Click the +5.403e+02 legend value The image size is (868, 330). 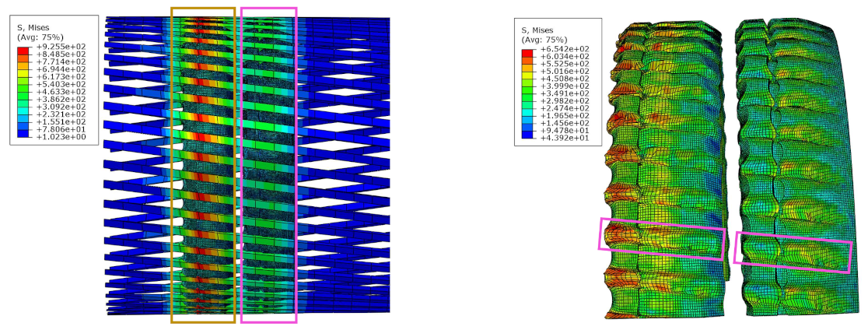click(x=60, y=84)
